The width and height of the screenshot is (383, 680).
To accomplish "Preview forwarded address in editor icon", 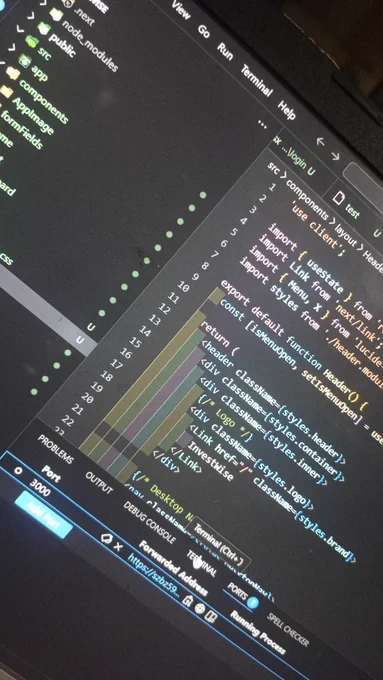I will [212, 616].
